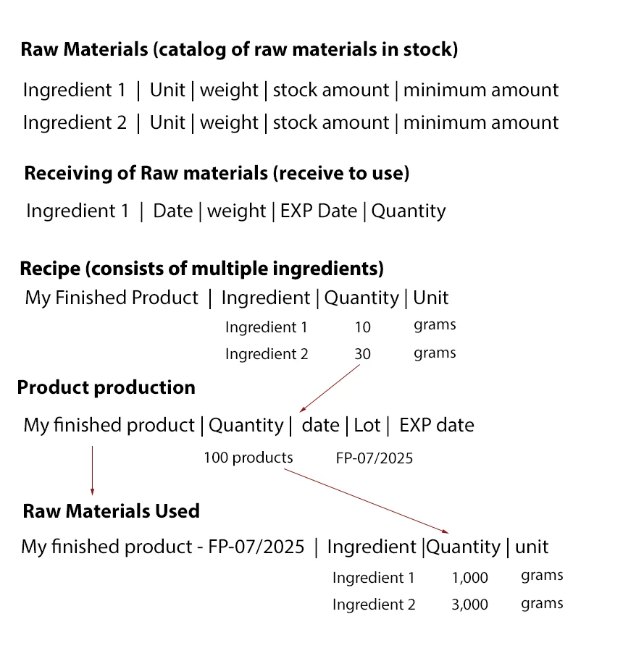
Task: Select the '1,000' grams quantity value
Action: [470, 578]
